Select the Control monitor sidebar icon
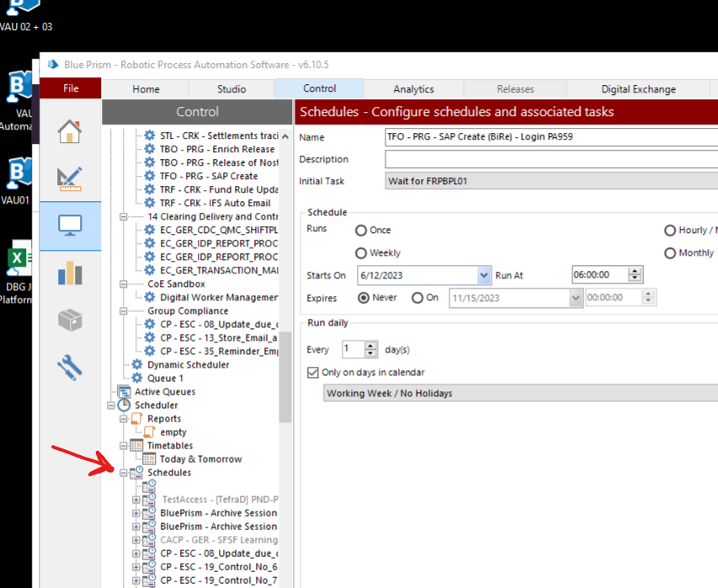The image size is (718, 588). coord(69,225)
